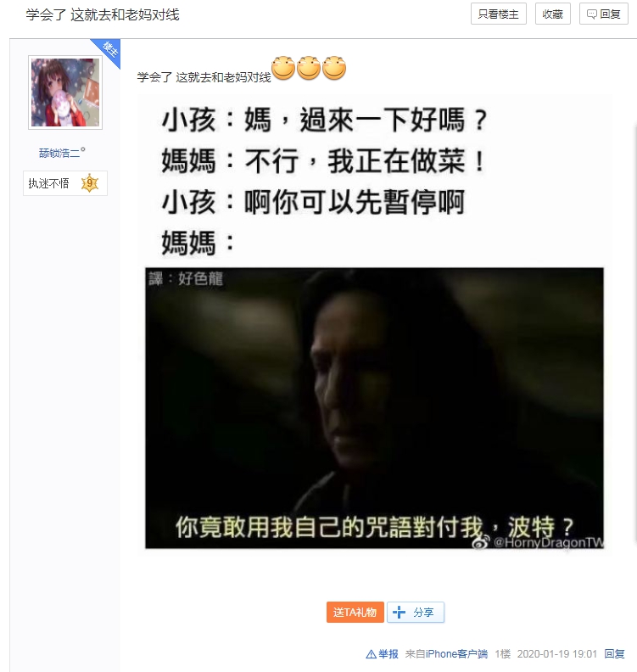Open the poster's avatar image

coord(65,92)
